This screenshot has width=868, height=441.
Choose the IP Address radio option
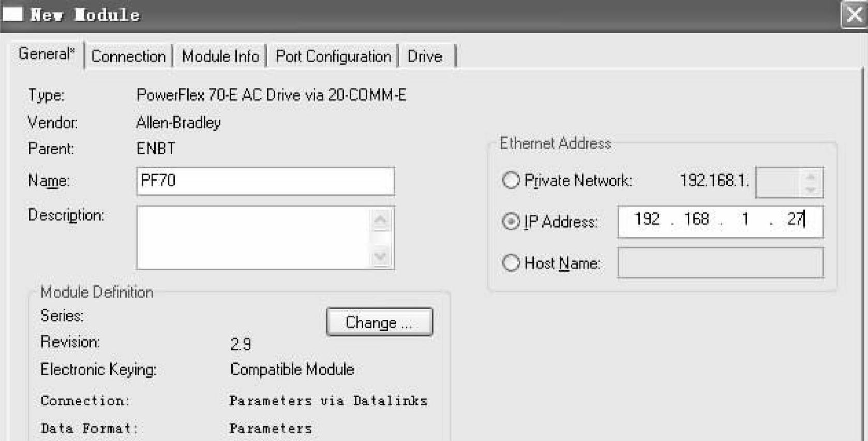click(511, 222)
